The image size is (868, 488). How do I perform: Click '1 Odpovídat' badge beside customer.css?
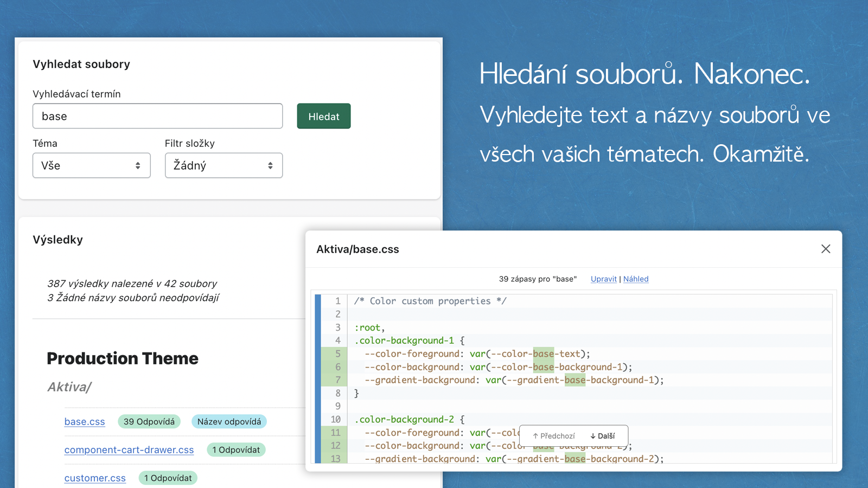click(x=168, y=478)
